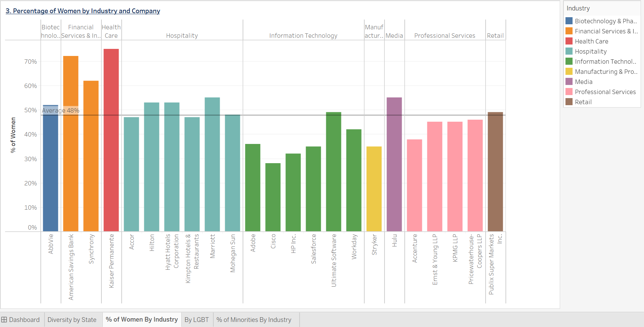This screenshot has height=327, width=644.
Task: Select the Workday bar
Action: [354, 180]
